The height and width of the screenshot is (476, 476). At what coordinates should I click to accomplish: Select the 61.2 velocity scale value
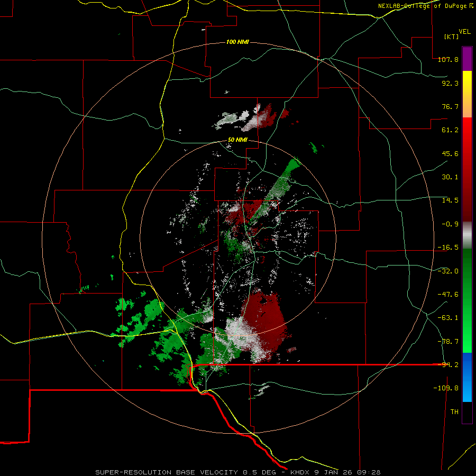[450, 130]
